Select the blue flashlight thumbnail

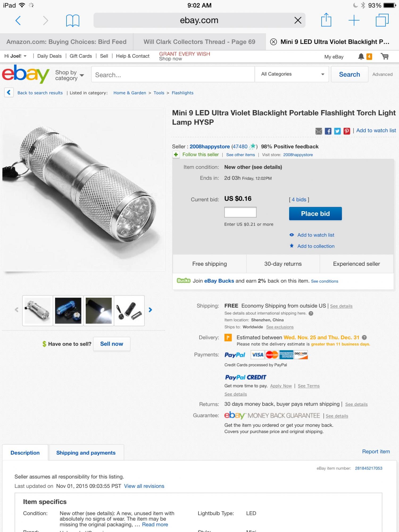point(68,311)
